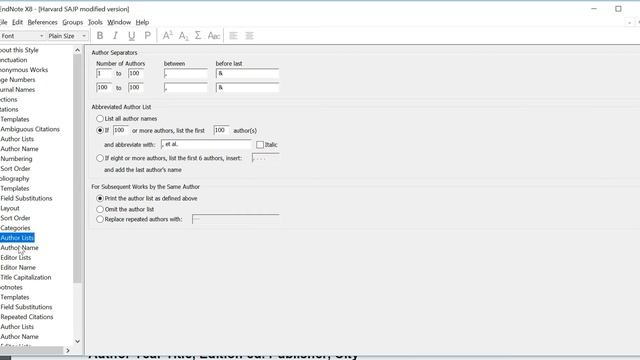Select Layout in the style tree
The height and width of the screenshot is (360, 640).
(x=10, y=208)
